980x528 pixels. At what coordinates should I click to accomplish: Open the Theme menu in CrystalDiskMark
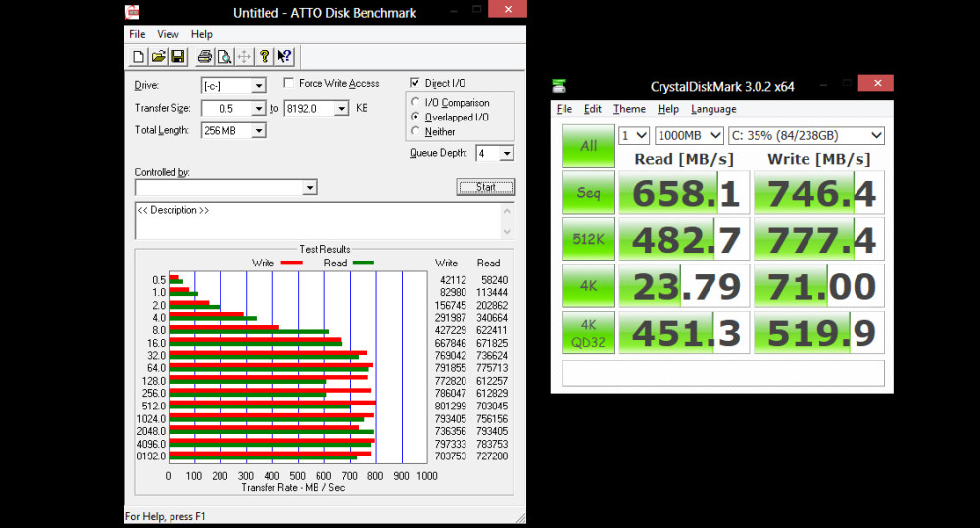pyautogui.click(x=629, y=109)
